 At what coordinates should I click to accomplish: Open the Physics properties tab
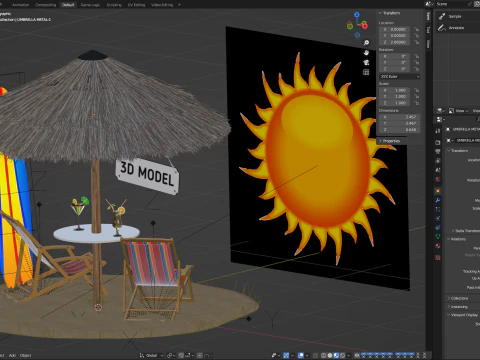point(438,218)
